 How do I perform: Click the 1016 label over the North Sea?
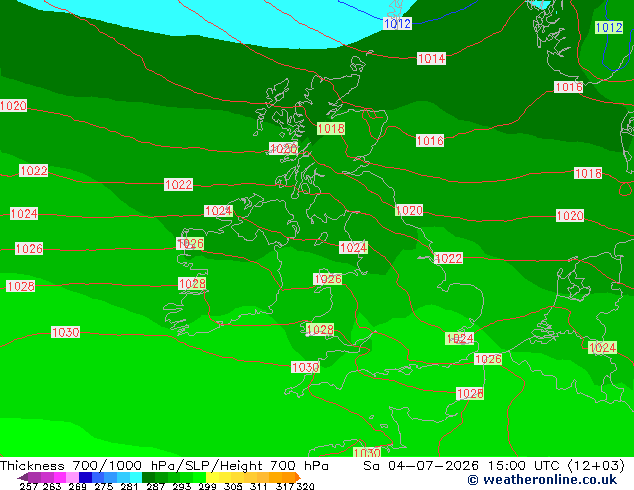(430, 141)
